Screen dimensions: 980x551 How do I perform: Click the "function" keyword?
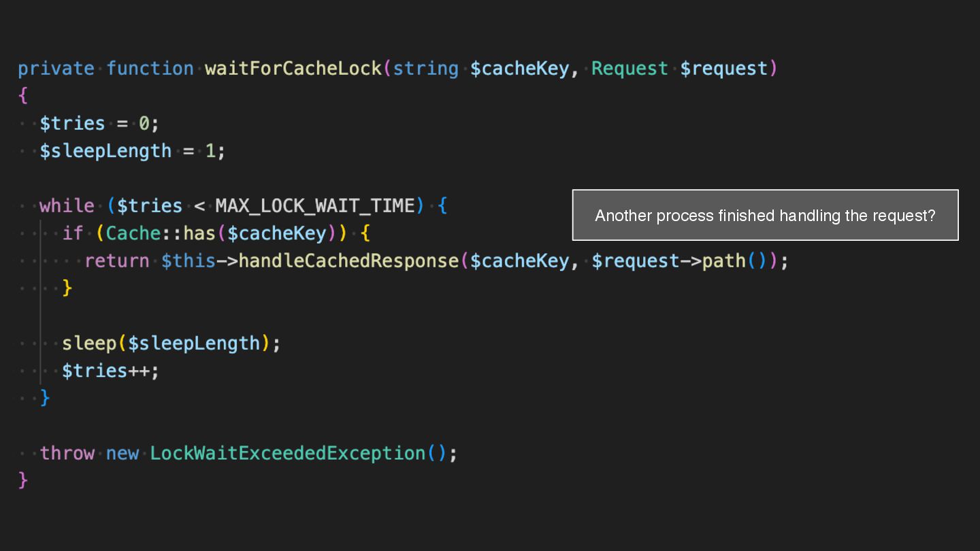point(150,69)
